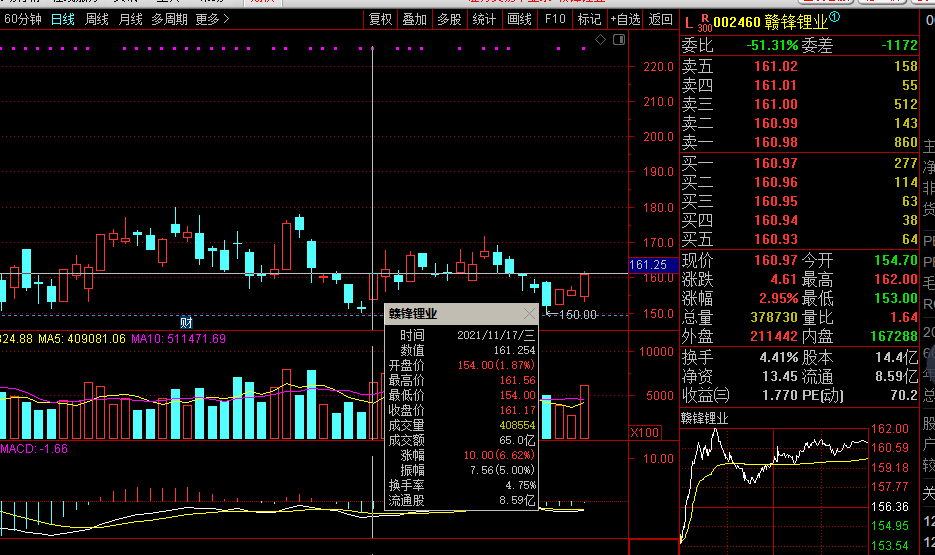Switch to the 月线 monthly chart

coord(131,20)
